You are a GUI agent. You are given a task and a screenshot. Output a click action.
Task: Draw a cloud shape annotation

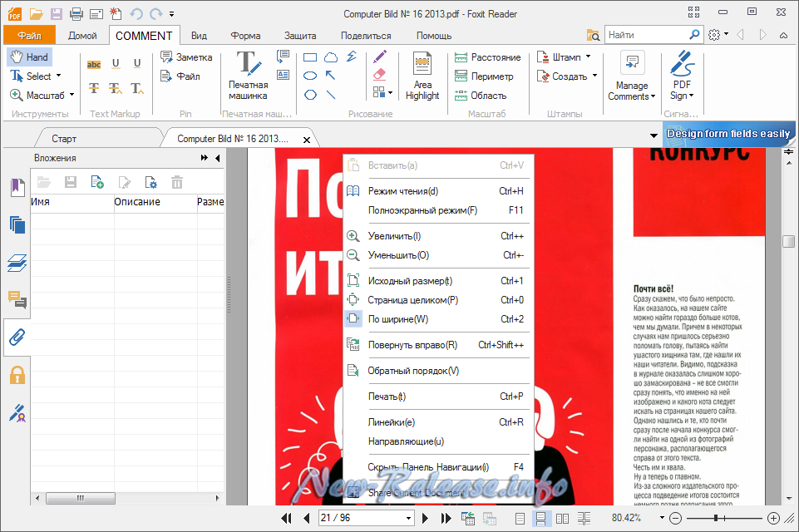(x=331, y=57)
